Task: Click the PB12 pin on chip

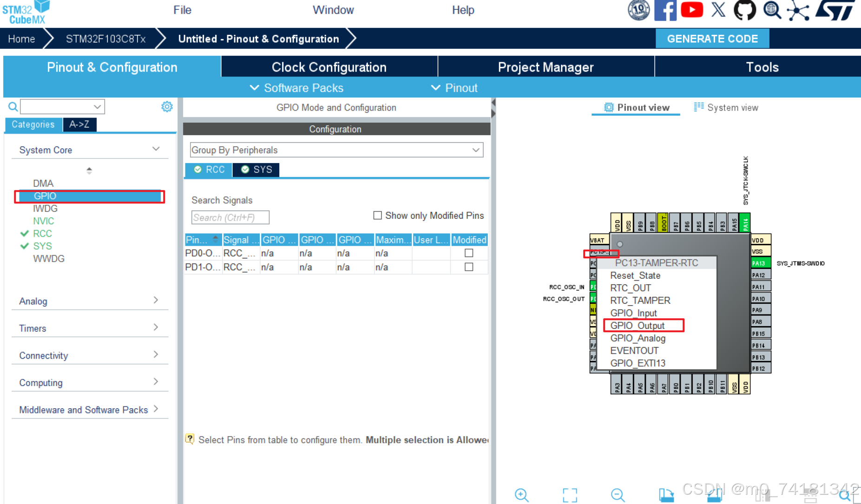Action: [x=761, y=368]
